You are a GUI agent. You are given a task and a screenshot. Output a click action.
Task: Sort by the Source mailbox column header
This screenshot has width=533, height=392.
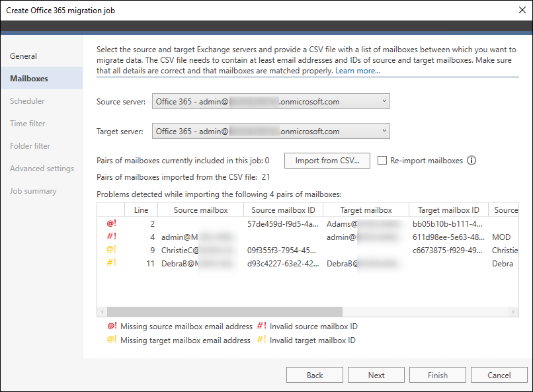point(200,210)
